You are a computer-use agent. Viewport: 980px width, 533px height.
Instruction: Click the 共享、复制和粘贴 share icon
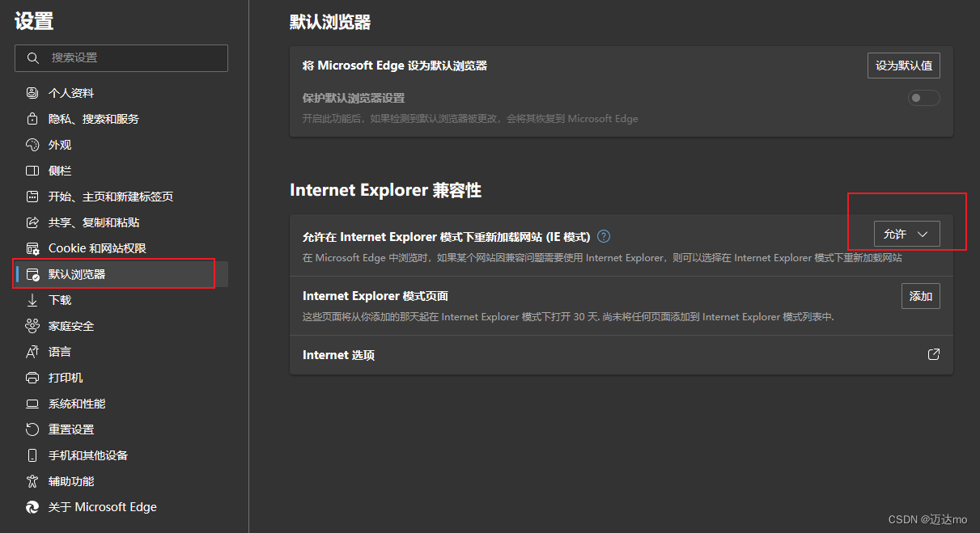32,222
